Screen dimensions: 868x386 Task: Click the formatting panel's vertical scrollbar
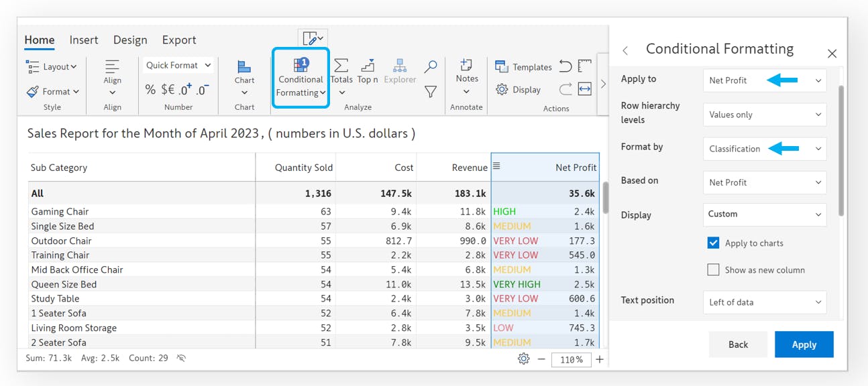point(841,151)
